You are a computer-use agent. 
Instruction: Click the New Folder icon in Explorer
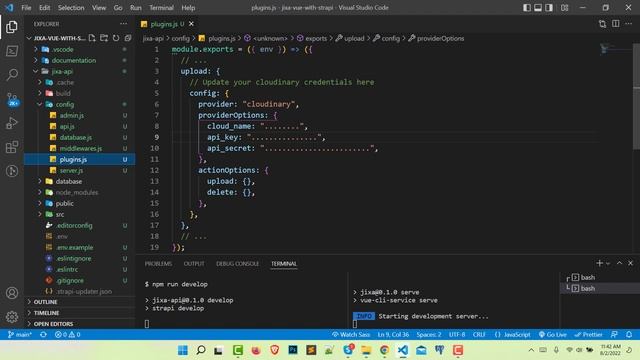point(104,38)
